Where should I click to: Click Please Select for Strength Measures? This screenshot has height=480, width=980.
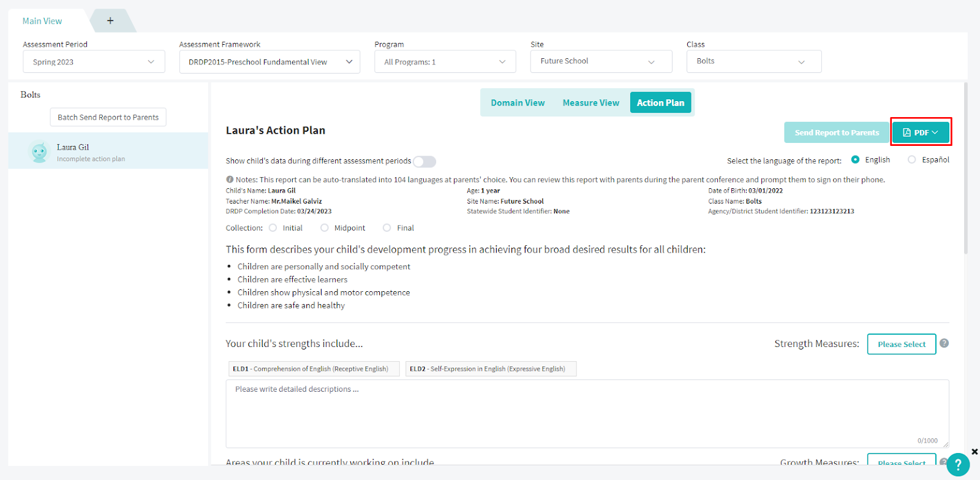tap(901, 344)
